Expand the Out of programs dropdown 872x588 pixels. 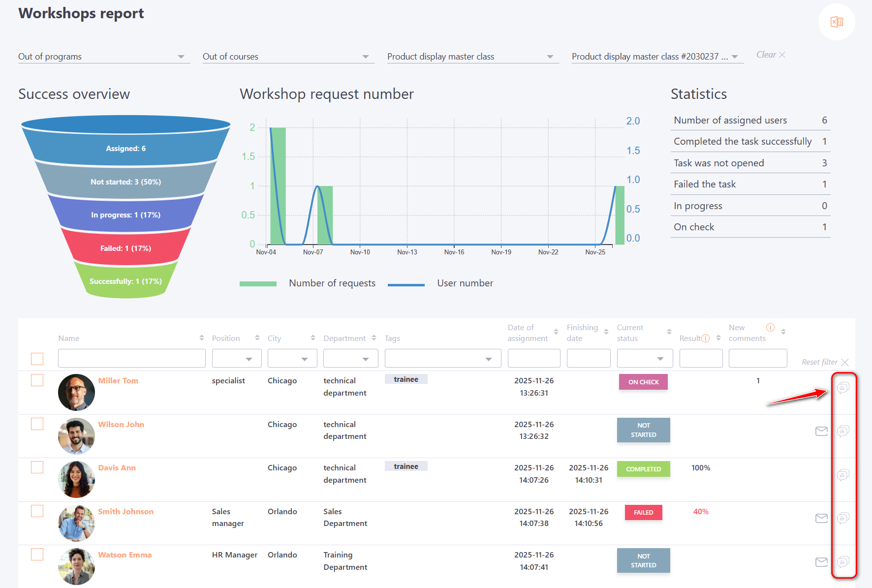coord(104,57)
